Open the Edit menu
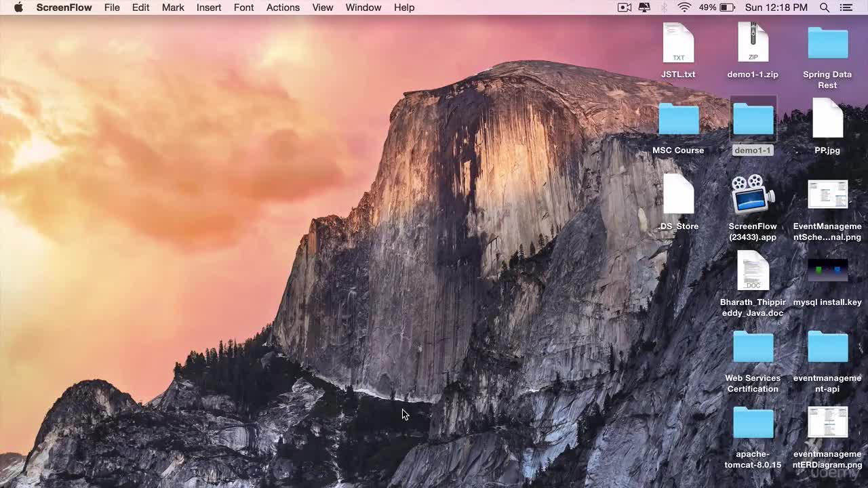Viewport: 868px width, 488px height. [140, 7]
